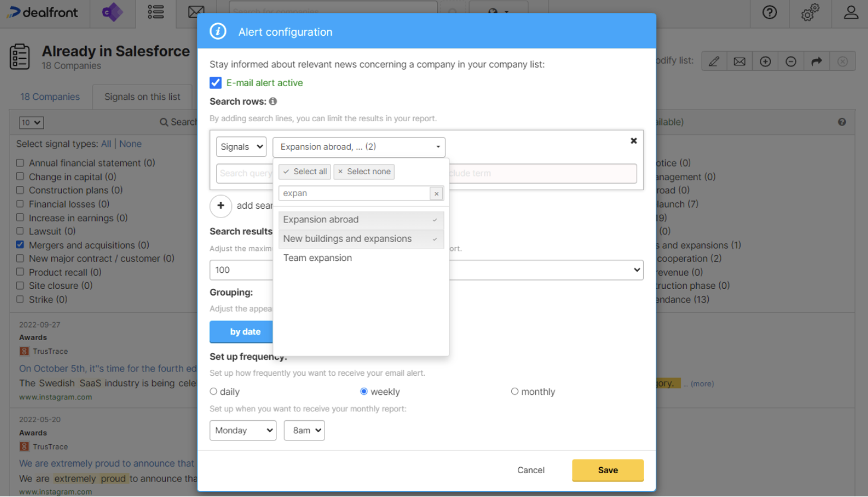The width and height of the screenshot is (868, 497).
Task: Uncheck Mergers and acquisitions signal type
Action: [x=20, y=245]
